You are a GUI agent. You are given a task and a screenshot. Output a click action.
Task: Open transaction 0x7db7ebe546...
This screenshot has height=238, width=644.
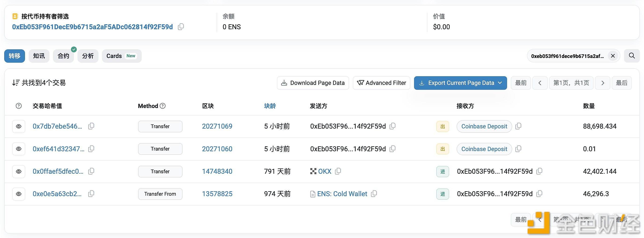click(57, 126)
